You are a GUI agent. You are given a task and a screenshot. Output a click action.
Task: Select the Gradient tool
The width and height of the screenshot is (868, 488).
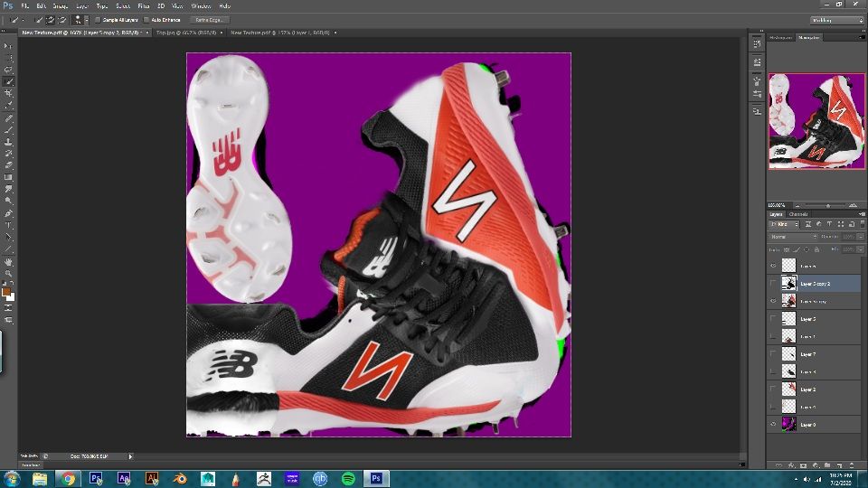8,177
